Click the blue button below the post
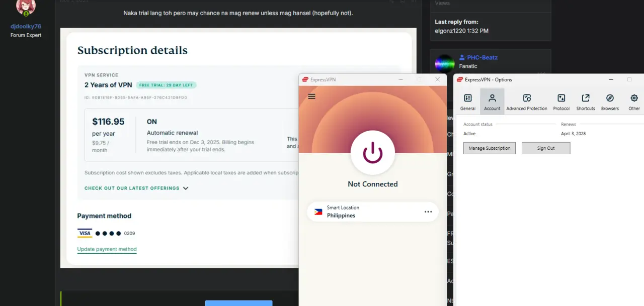 point(238,303)
